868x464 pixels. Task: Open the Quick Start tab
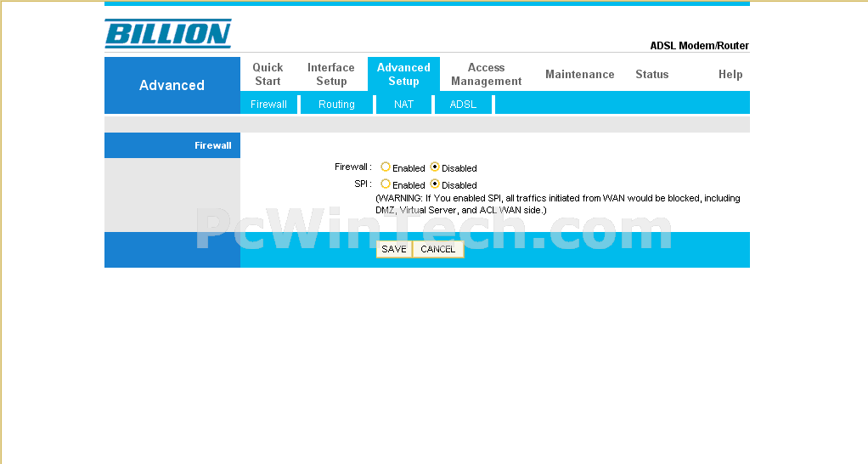pos(268,74)
